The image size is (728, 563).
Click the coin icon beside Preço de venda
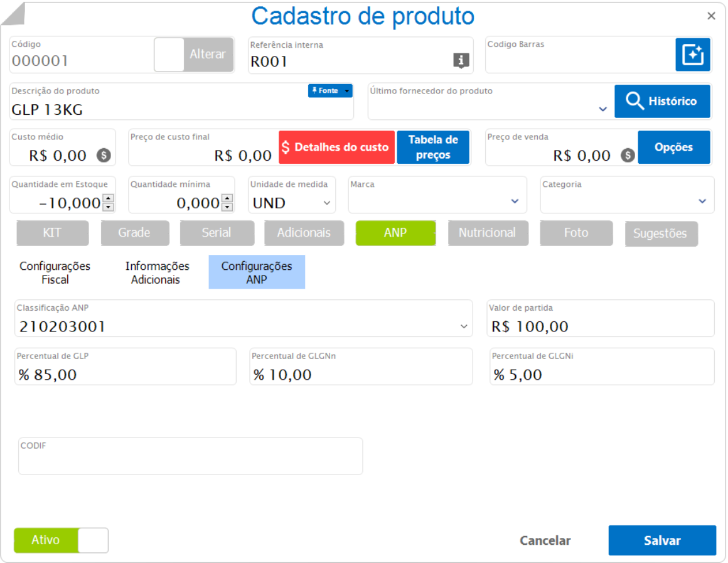tap(628, 155)
